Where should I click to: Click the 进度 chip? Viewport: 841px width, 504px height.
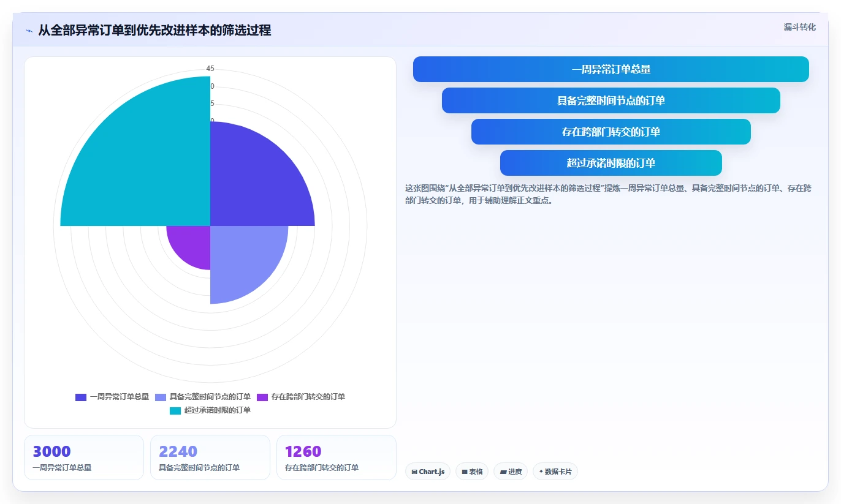point(511,472)
